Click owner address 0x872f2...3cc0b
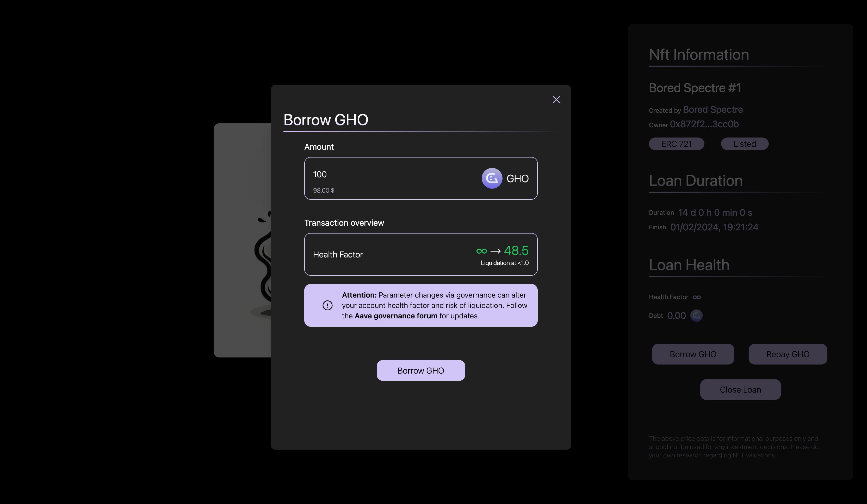The image size is (867, 504). pos(704,124)
